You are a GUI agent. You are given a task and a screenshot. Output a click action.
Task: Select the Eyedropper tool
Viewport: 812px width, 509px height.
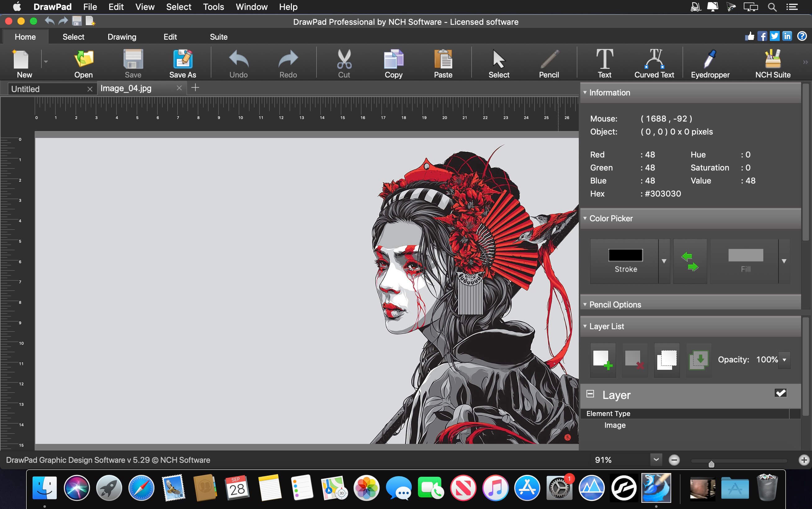pyautogui.click(x=711, y=63)
